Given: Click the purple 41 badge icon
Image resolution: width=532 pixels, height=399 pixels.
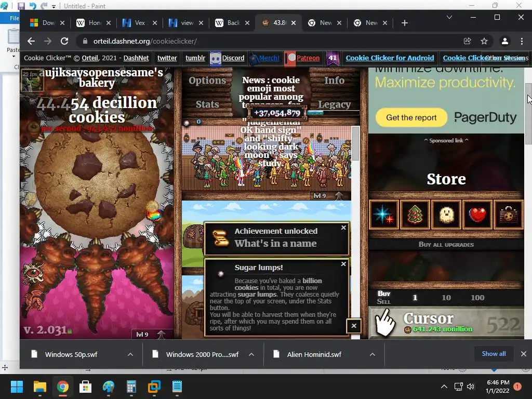Looking at the screenshot, I should [332, 58].
